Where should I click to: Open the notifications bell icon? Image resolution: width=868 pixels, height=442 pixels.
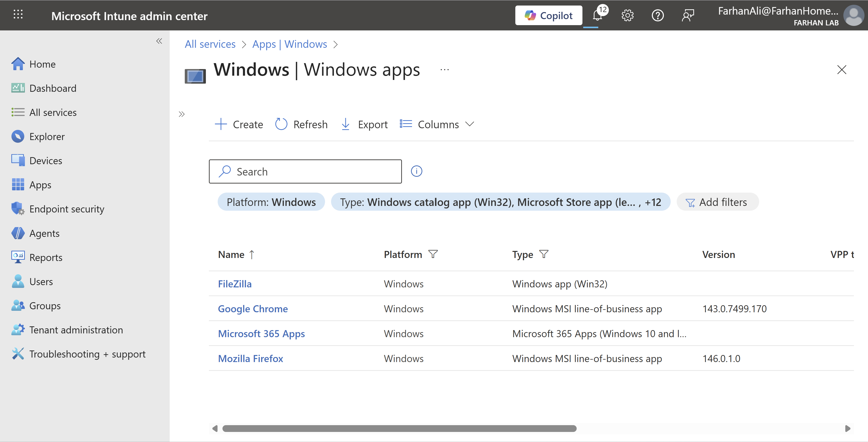[x=598, y=15]
